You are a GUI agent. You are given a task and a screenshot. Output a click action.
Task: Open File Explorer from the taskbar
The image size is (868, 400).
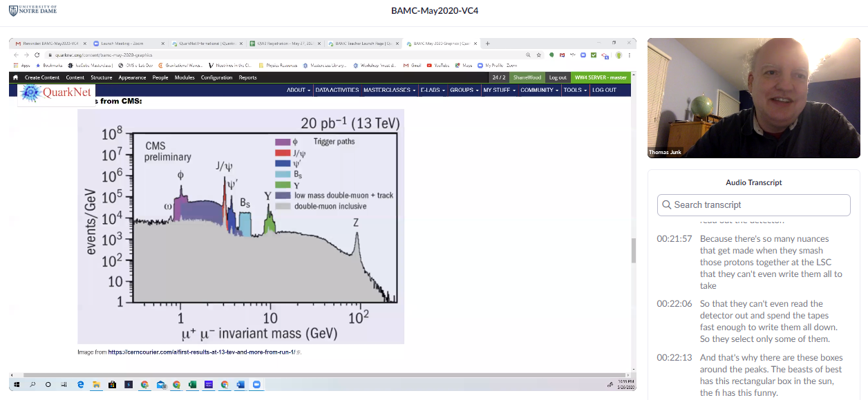[96, 384]
